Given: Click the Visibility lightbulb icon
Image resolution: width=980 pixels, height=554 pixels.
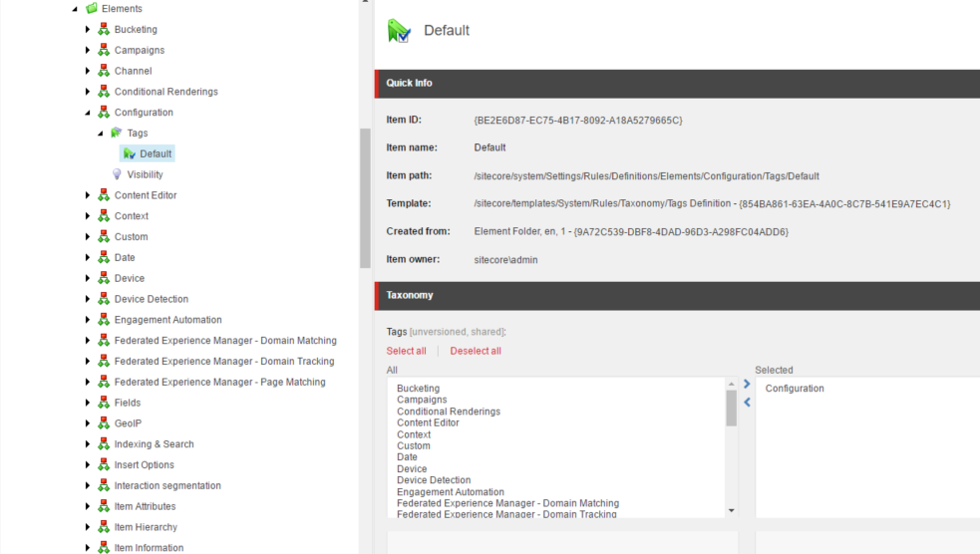Looking at the screenshot, I should 117,174.
